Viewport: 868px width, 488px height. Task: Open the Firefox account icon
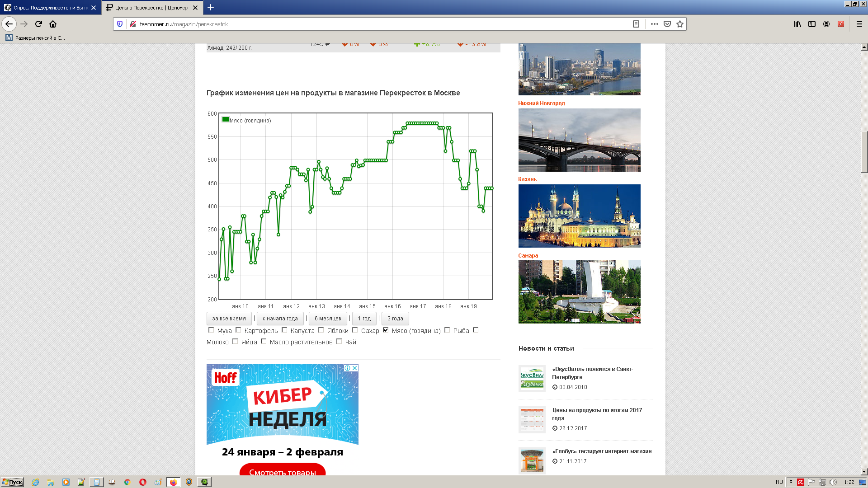(826, 24)
